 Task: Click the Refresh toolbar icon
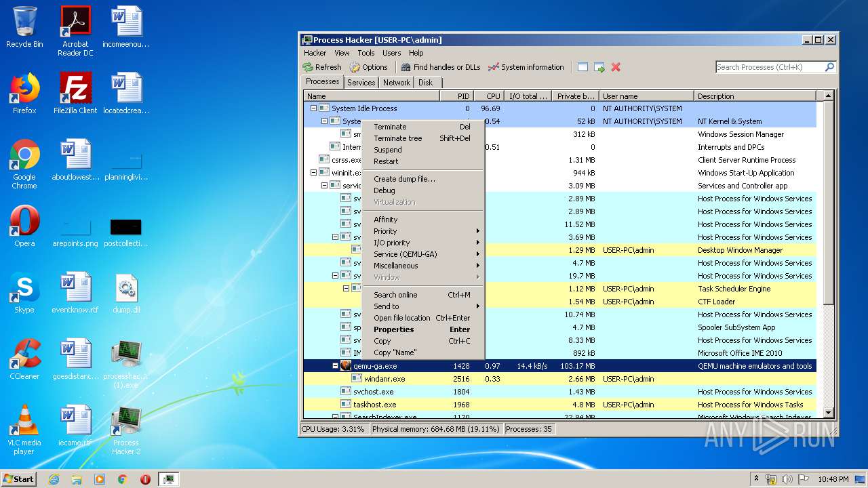coord(308,67)
